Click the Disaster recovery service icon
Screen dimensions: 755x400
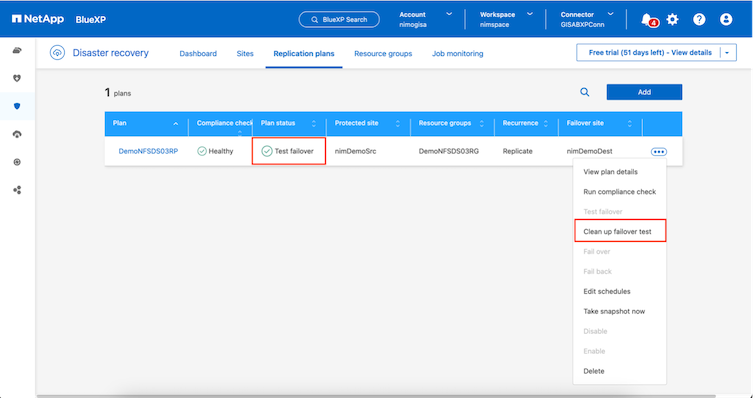point(57,53)
